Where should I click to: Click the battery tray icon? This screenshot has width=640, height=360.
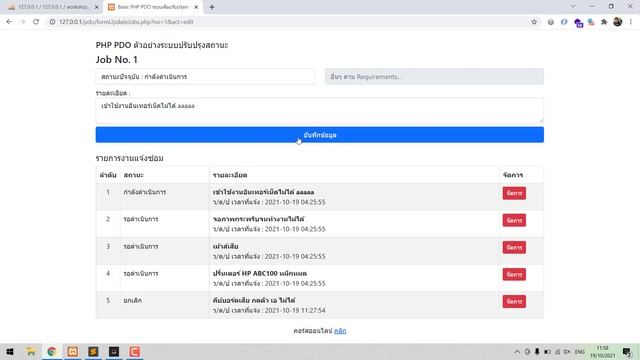(547, 352)
